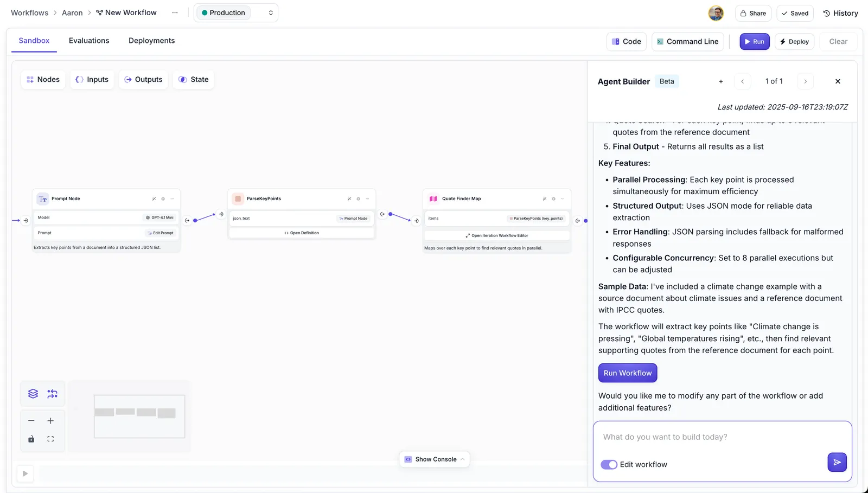868x493 pixels.
Task: Switch to the Evaluations tab
Action: [x=89, y=41]
